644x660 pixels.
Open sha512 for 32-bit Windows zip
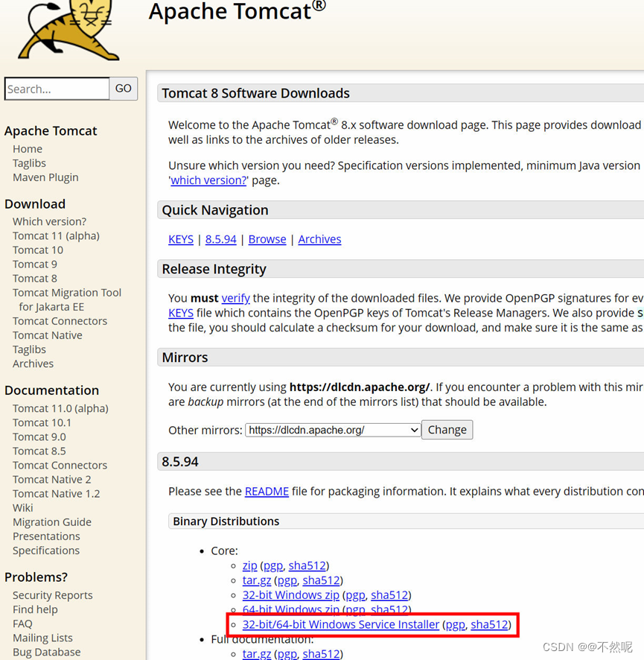389,596
